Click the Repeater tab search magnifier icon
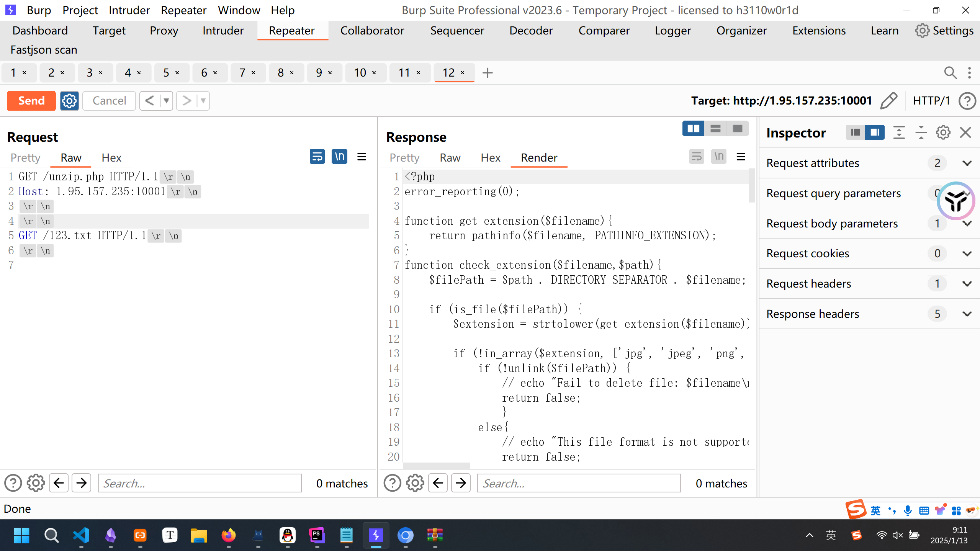 pyautogui.click(x=950, y=73)
